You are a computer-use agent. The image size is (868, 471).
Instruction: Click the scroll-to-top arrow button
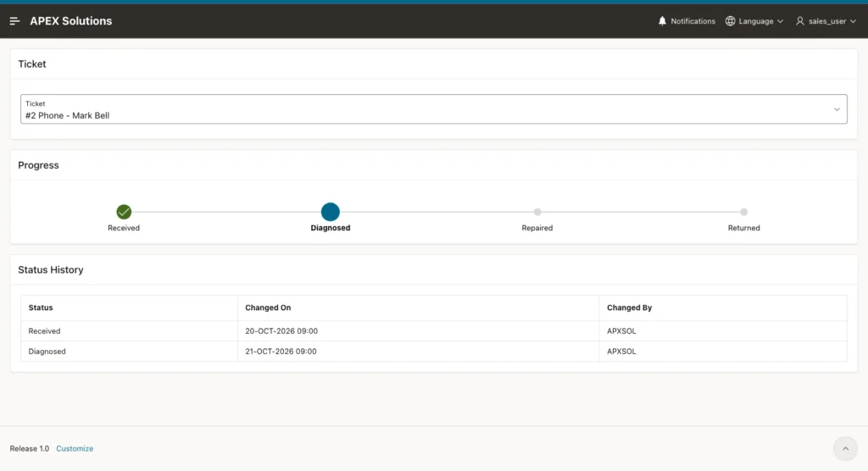pos(845,449)
